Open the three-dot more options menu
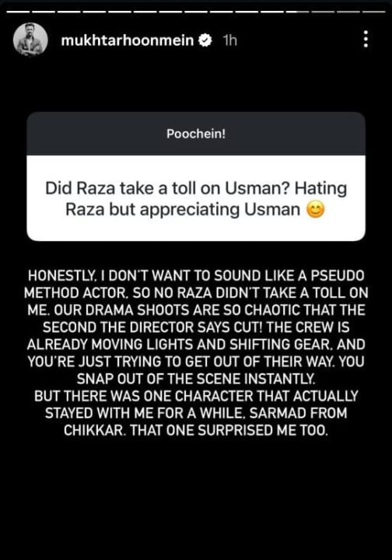Screen dimensions: 392x560 click(366, 39)
